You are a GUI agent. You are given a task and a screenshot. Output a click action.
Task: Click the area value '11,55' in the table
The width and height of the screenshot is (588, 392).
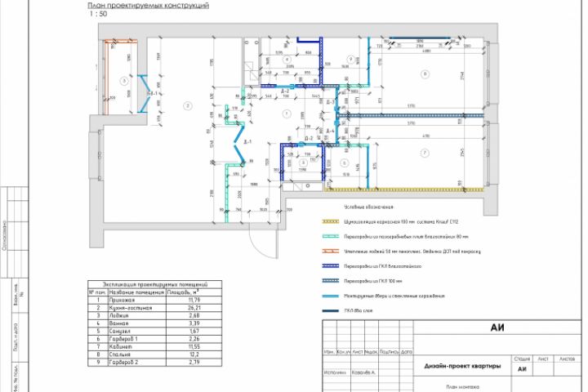(x=194, y=347)
